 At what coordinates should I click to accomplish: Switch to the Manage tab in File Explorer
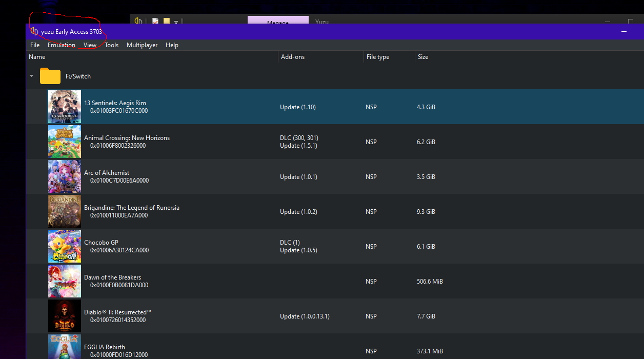coord(278,21)
